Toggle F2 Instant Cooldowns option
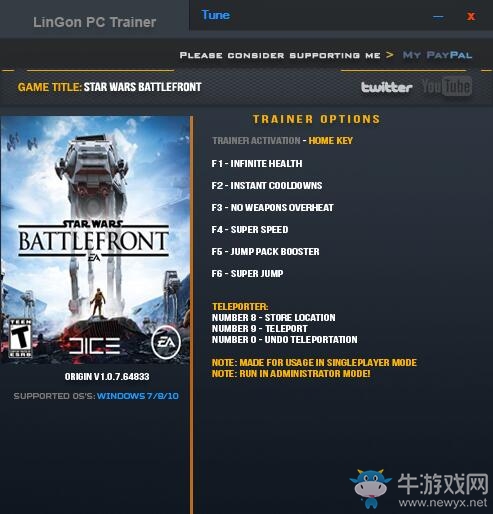 267,186
